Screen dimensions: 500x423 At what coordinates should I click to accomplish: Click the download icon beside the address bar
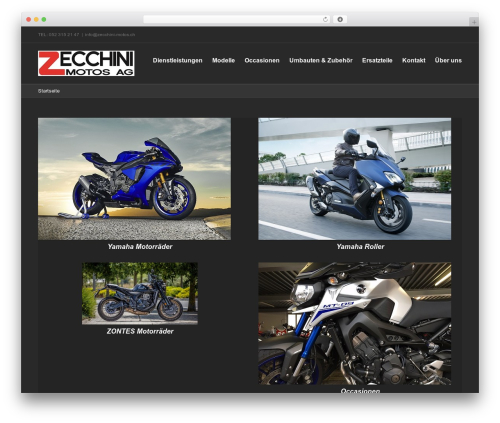click(x=340, y=20)
